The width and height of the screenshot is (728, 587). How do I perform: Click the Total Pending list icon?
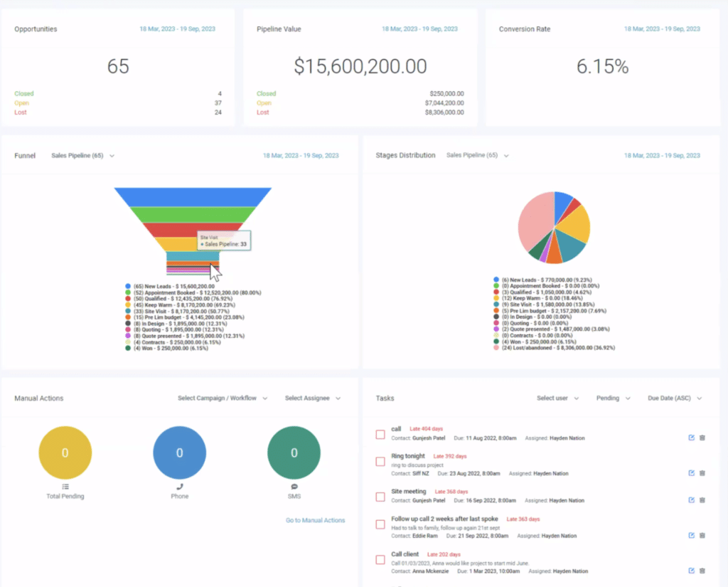click(x=65, y=487)
